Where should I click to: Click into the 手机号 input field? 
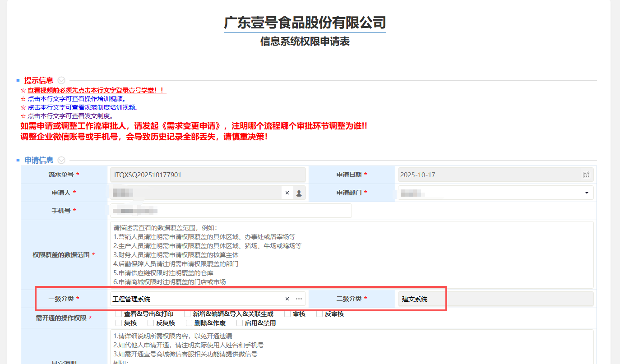230,211
